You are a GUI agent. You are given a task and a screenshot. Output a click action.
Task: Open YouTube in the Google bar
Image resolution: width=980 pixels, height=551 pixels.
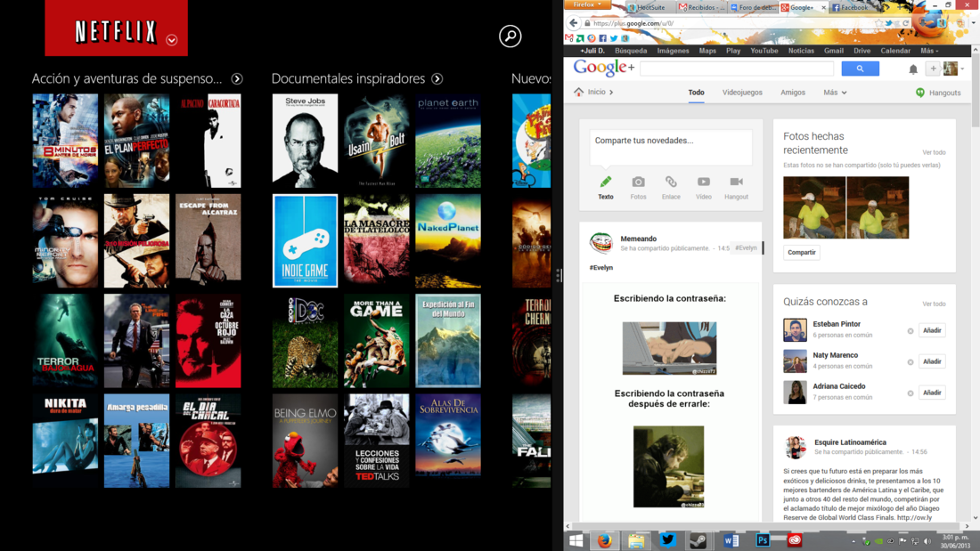coord(764,51)
